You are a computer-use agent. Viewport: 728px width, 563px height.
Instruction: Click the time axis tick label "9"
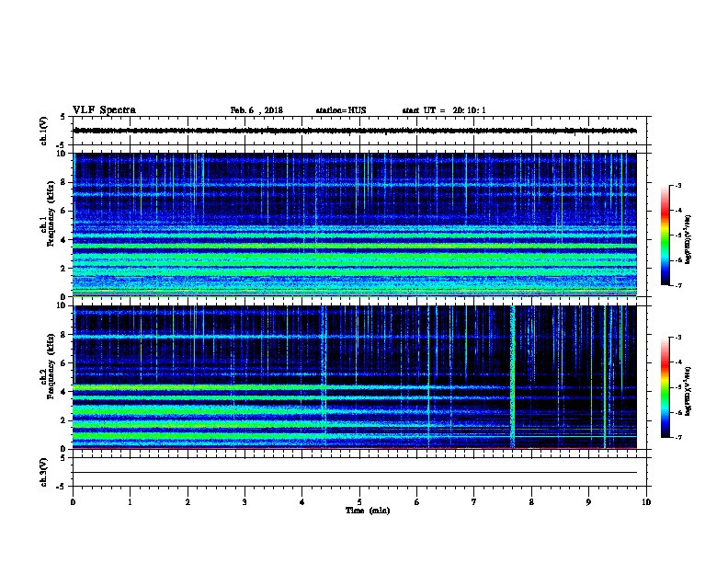click(x=588, y=502)
